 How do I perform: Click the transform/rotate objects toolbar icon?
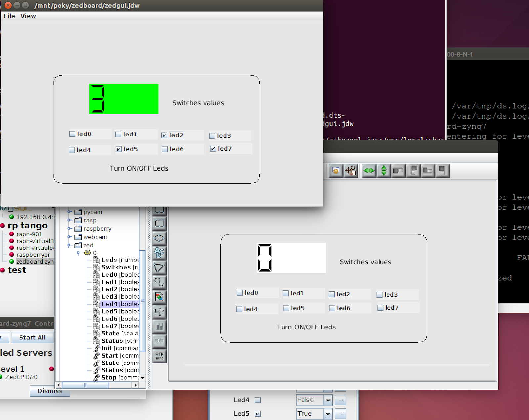(x=350, y=171)
